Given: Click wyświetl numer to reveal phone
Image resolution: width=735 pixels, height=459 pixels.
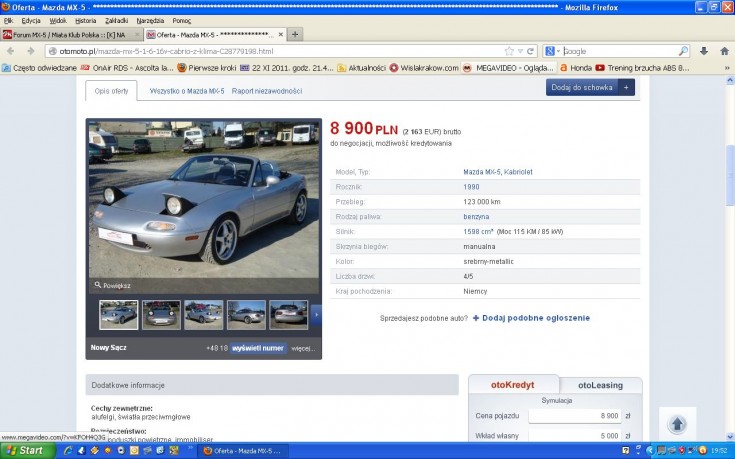Looking at the screenshot, I should 258,348.
